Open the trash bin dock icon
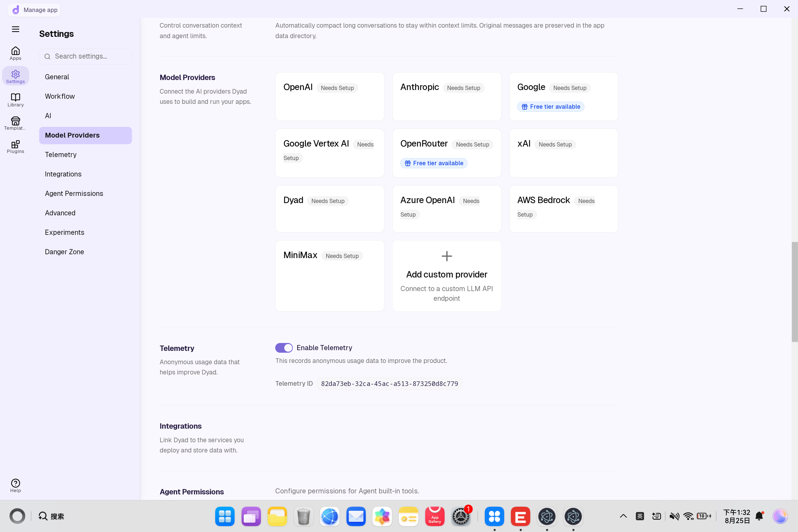Screen dimensions: 798x532 click(303, 516)
